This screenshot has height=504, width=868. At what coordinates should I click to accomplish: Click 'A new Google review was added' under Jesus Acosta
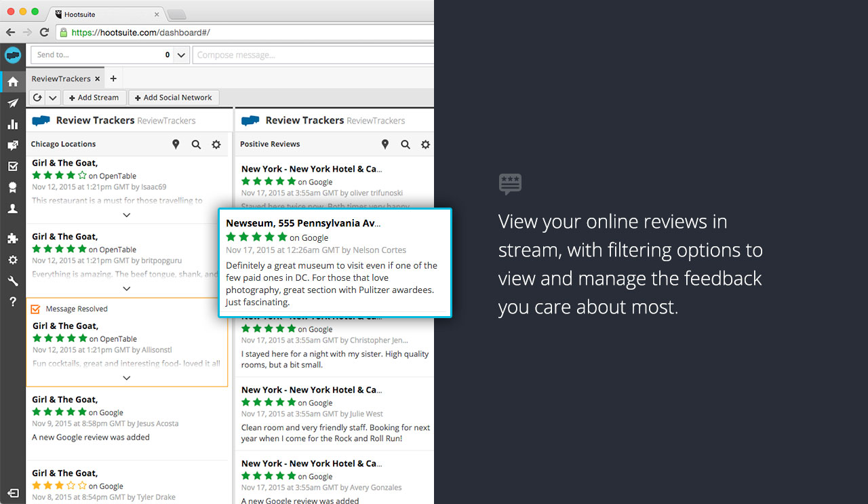pos(91,438)
